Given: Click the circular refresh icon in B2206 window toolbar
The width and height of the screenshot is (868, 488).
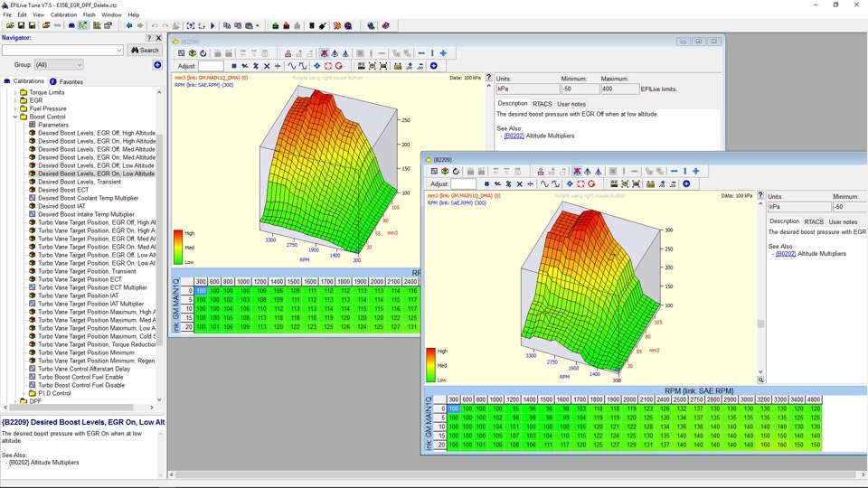Looking at the screenshot, I should click(x=203, y=53).
